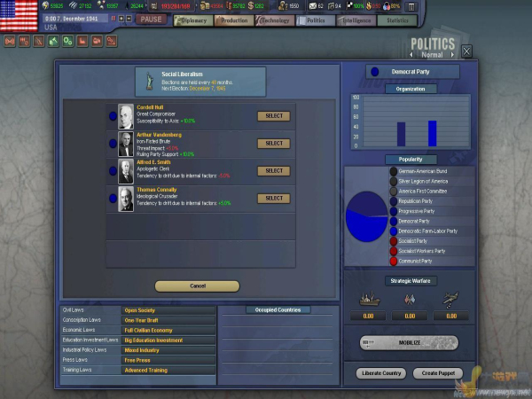Open Conscription Laws option One-Year Draft
The width and height of the screenshot is (532, 399).
click(168, 320)
